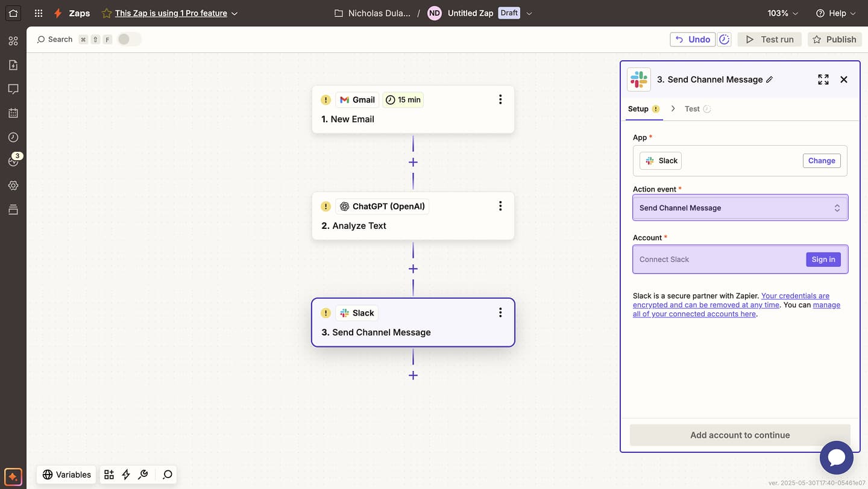Toggle the switch next to Search
868x489 pixels.
(x=129, y=39)
